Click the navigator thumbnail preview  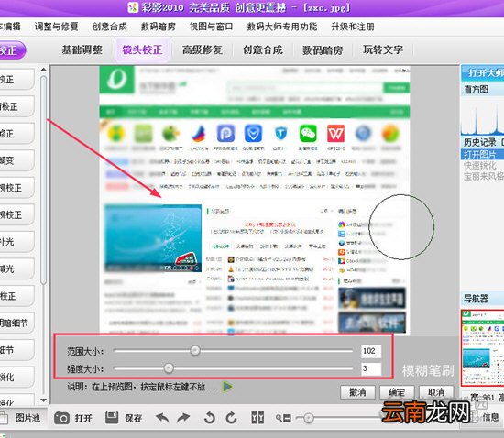[x=482, y=347]
